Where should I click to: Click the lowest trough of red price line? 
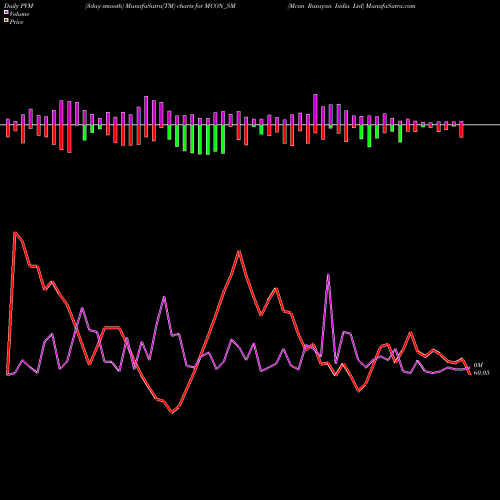172,413
